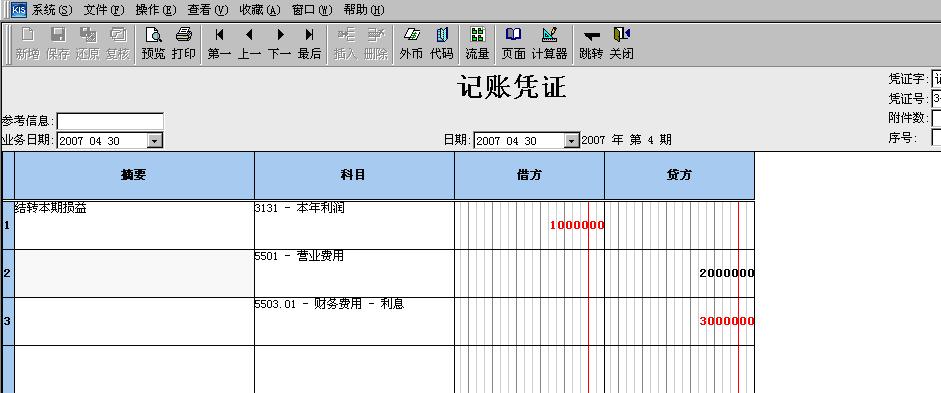Image resolution: width=941 pixels, height=393 pixels.
Task: Open the 外币 foreign currency tool
Action: click(411, 43)
